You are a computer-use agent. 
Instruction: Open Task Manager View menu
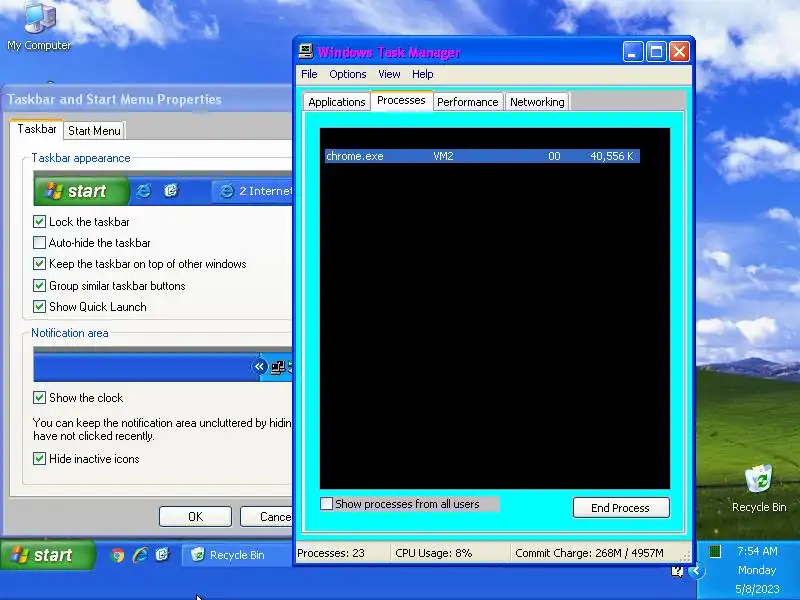pyautogui.click(x=389, y=74)
